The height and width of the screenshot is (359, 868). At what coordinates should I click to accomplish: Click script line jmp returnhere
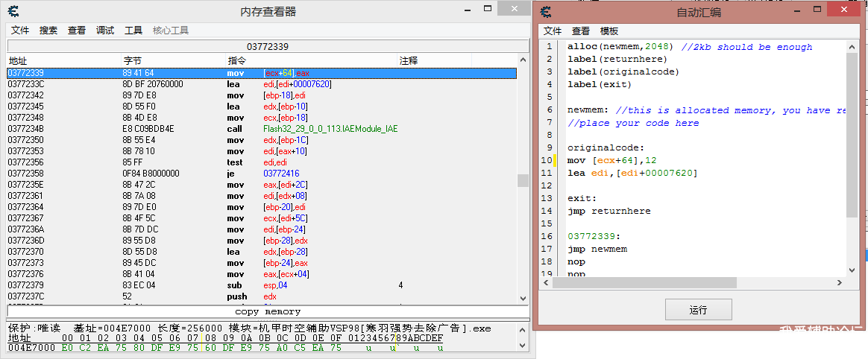(x=609, y=211)
